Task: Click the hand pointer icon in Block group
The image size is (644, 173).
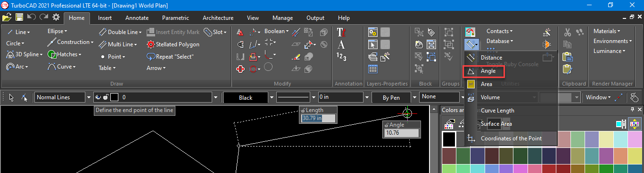Action: 419,44
